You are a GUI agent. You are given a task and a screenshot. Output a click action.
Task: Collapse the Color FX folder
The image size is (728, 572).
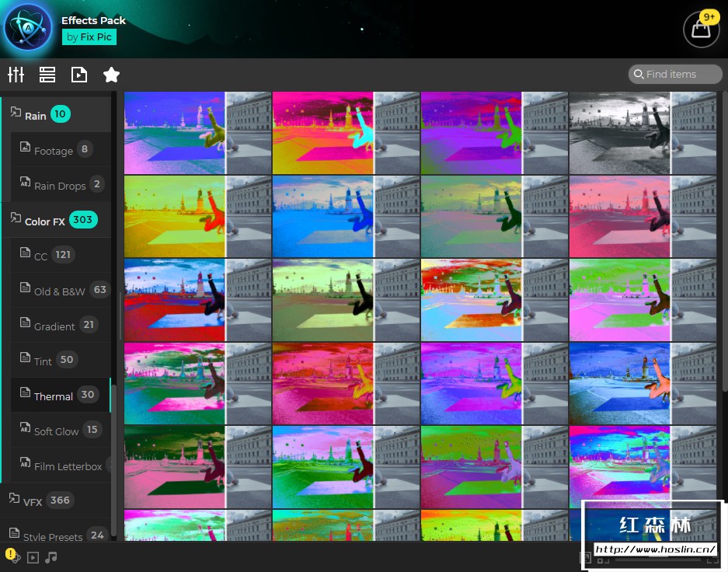click(x=56, y=220)
